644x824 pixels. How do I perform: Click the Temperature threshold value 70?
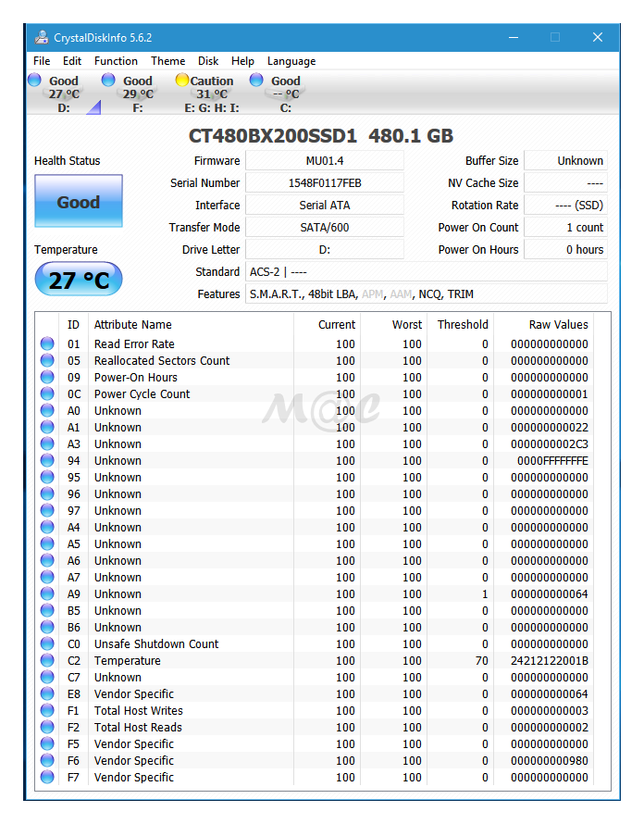point(482,660)
